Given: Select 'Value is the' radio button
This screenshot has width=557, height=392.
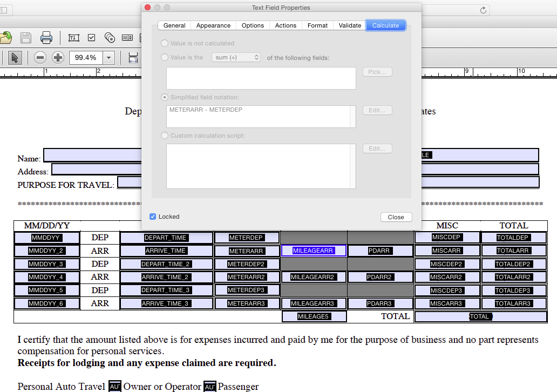Looking at the screenshot, I should click(x=165, y=57).
